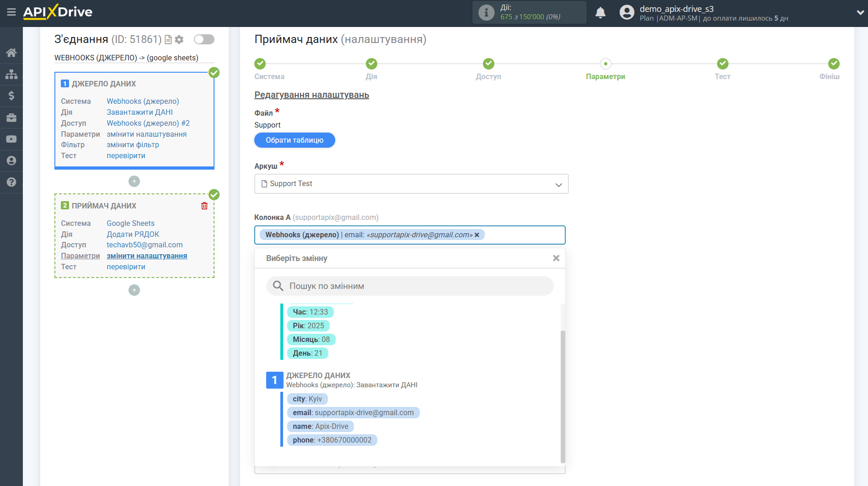
Task: Click receiver змінити налаштування link
Action: [x=147, y=256]
